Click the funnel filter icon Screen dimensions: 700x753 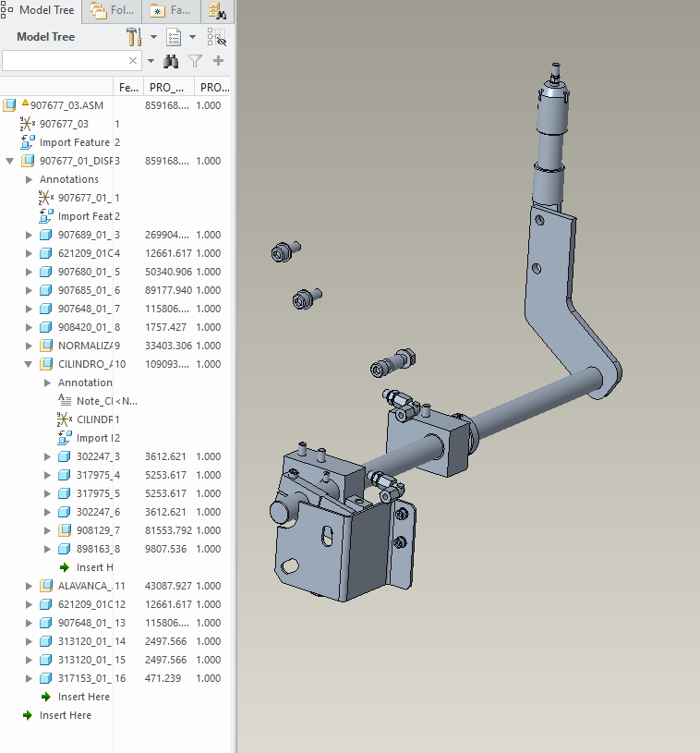point(195,61)
